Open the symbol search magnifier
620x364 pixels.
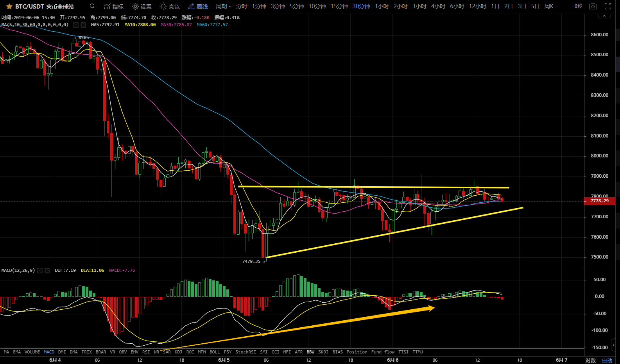pos(92,6)
